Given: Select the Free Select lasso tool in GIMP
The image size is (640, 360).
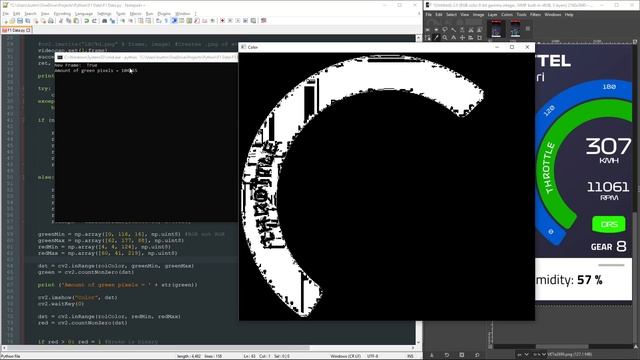Looking at the screenshot, I should click(445, 30).
